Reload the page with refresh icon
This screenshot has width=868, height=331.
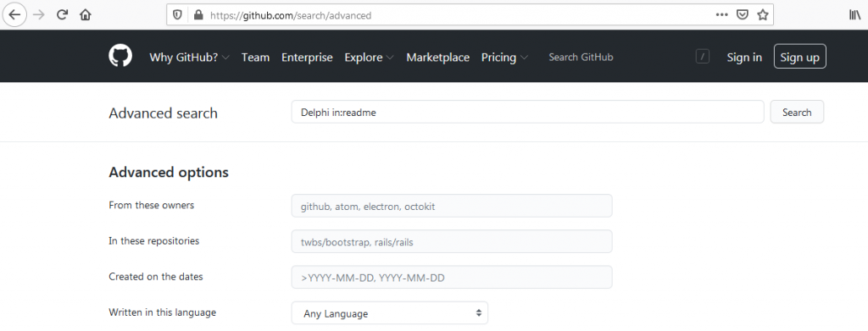pos(62,15)
